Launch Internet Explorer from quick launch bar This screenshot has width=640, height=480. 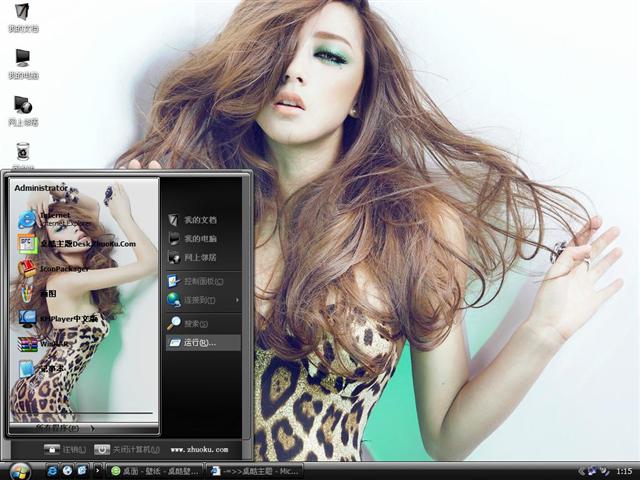[x=53, y=471]
